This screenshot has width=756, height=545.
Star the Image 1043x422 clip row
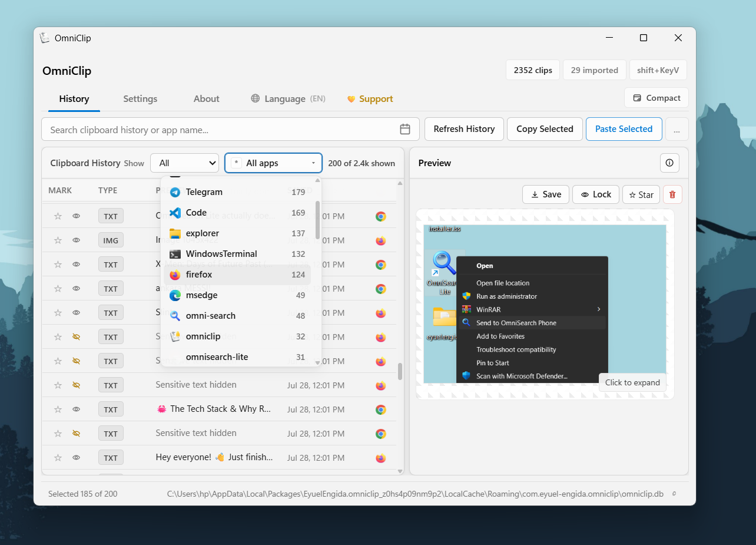58,240
